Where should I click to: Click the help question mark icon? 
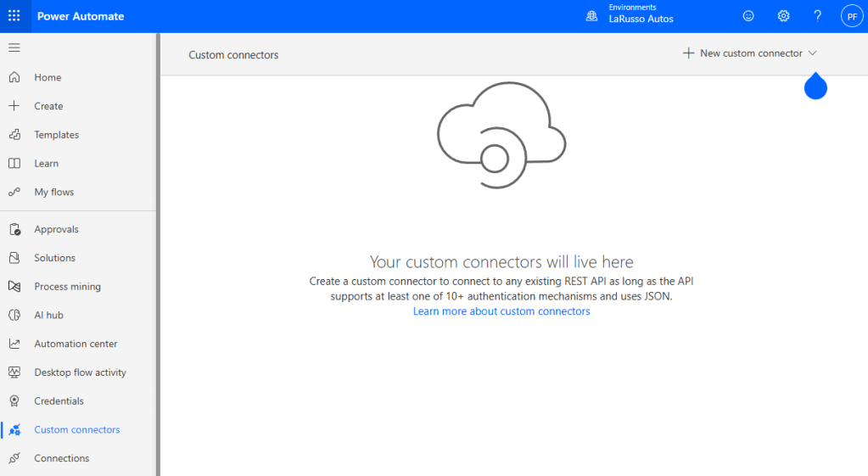pyautogui.click(x=817, y=16)
